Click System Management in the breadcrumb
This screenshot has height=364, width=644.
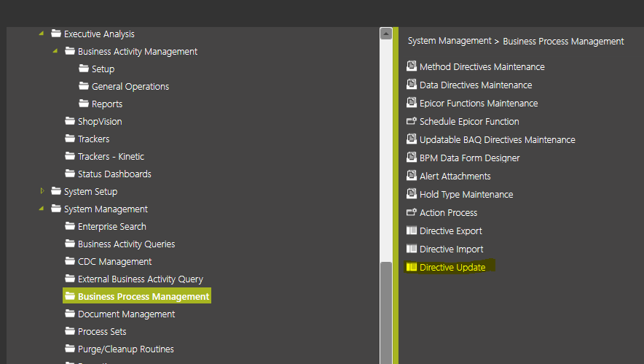pos(449,41)
